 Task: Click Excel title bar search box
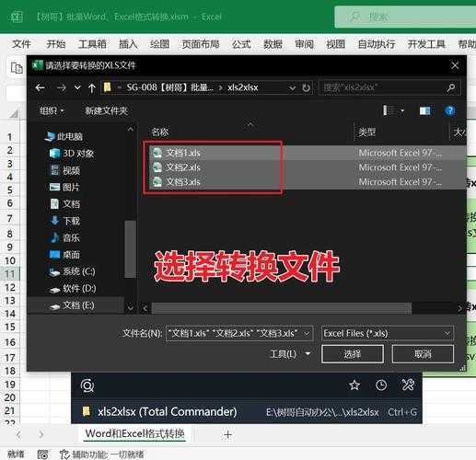point(405,17)
